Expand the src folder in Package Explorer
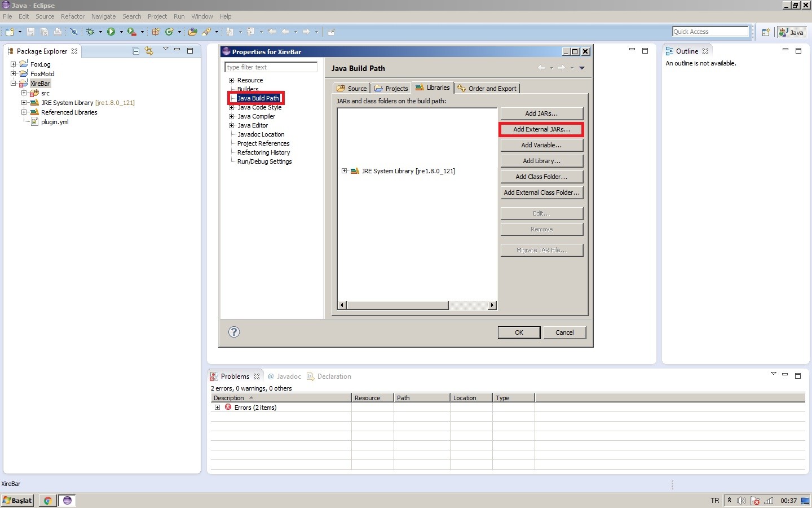Image resolution: width=812 pixels, height=508 pixels. click(24, 93)
